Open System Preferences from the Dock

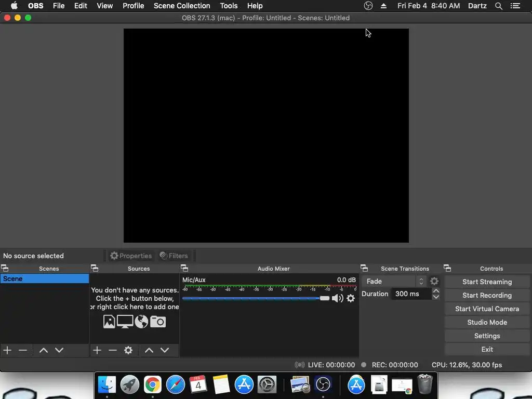click(x=267, y=384)
